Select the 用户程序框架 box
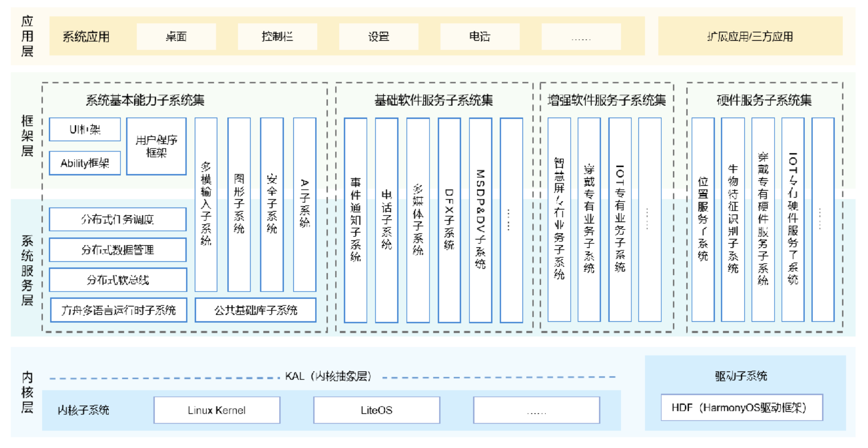 (156, 146)
